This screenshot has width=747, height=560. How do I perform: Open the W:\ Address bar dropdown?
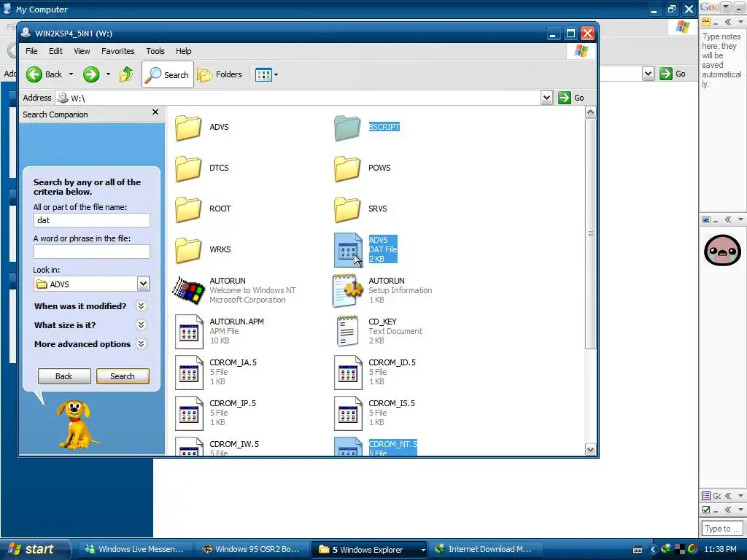point(546,98)
